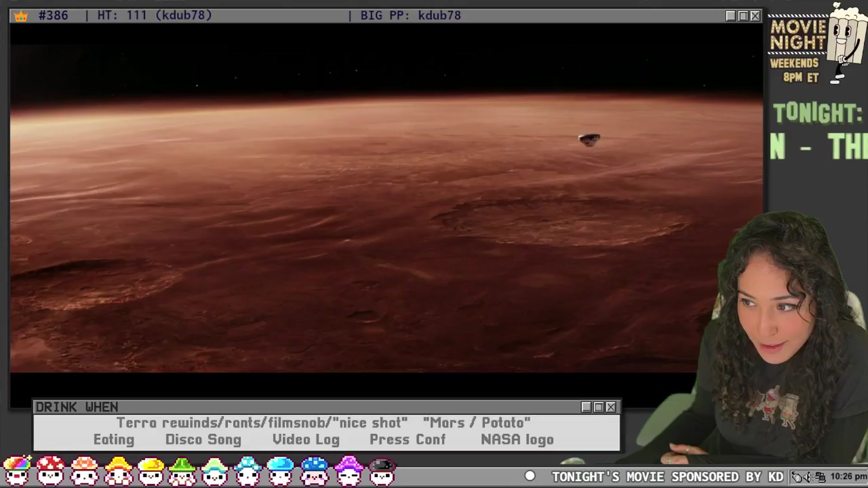Click the Eating drink rule
The image size is (868, 488).
tap(114, 440)
